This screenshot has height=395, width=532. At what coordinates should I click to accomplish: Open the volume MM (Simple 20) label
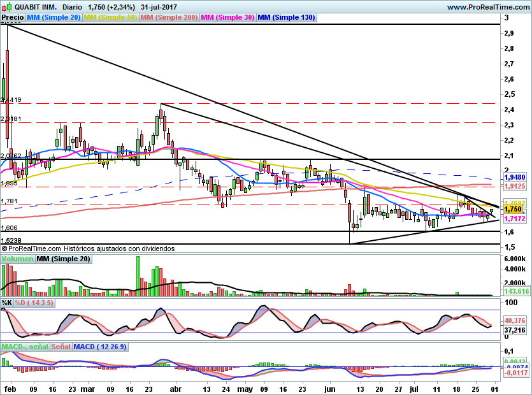[64, 259]
